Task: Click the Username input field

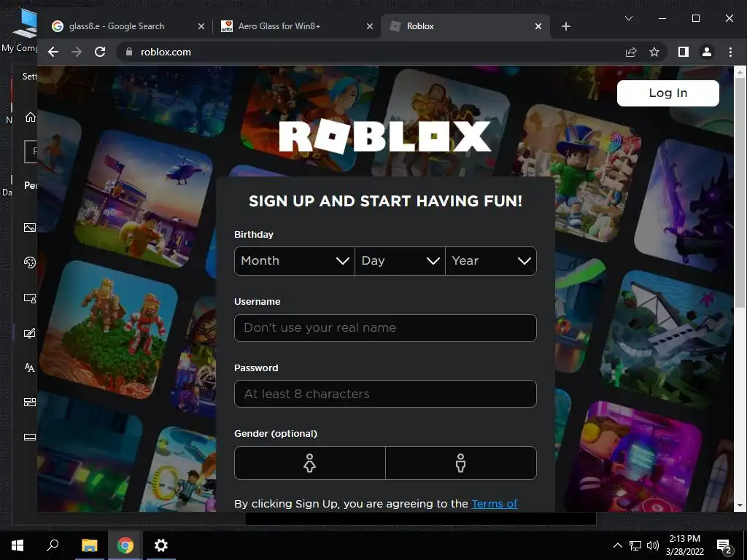Action: click(385, 327)
